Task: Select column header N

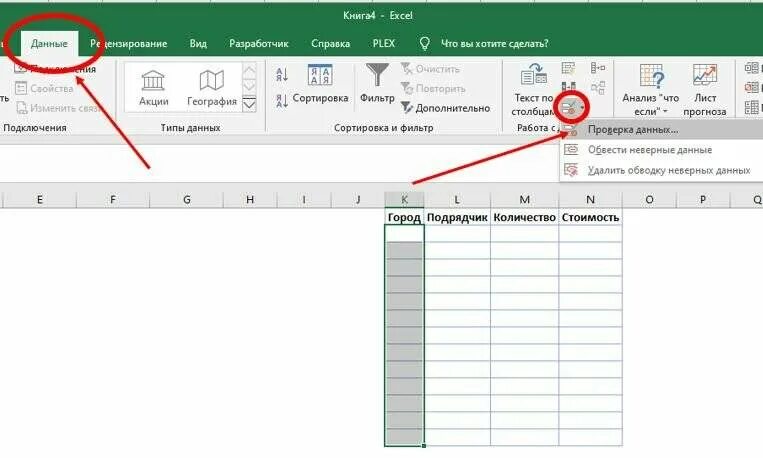Action: tap(590, 200)
